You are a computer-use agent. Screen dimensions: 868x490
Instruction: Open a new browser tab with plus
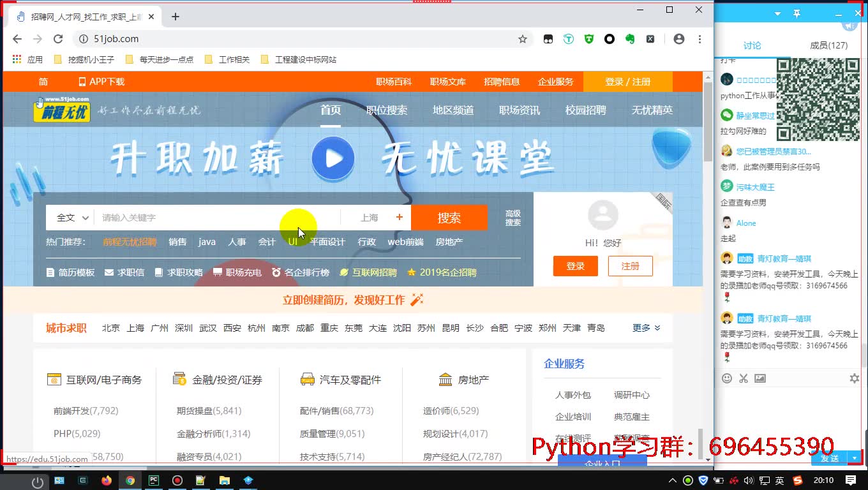point(176,17)
